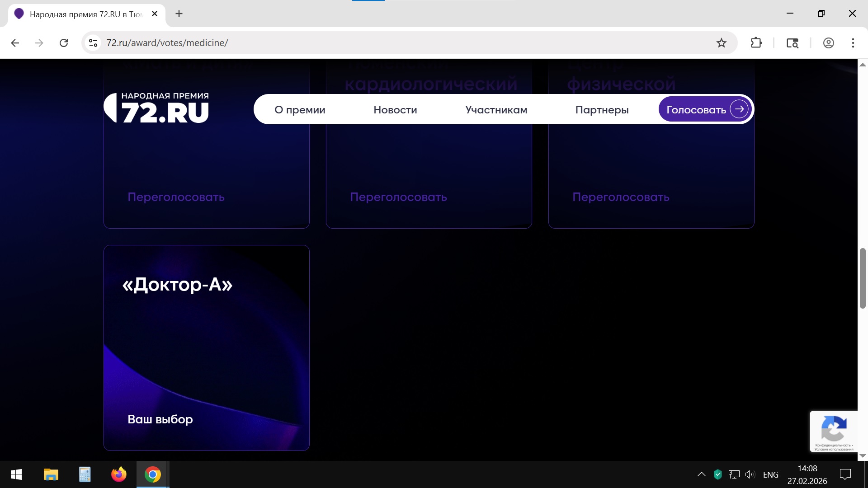Reload the page
Viewport: 868px width, 488px height.
coord(64,43)
